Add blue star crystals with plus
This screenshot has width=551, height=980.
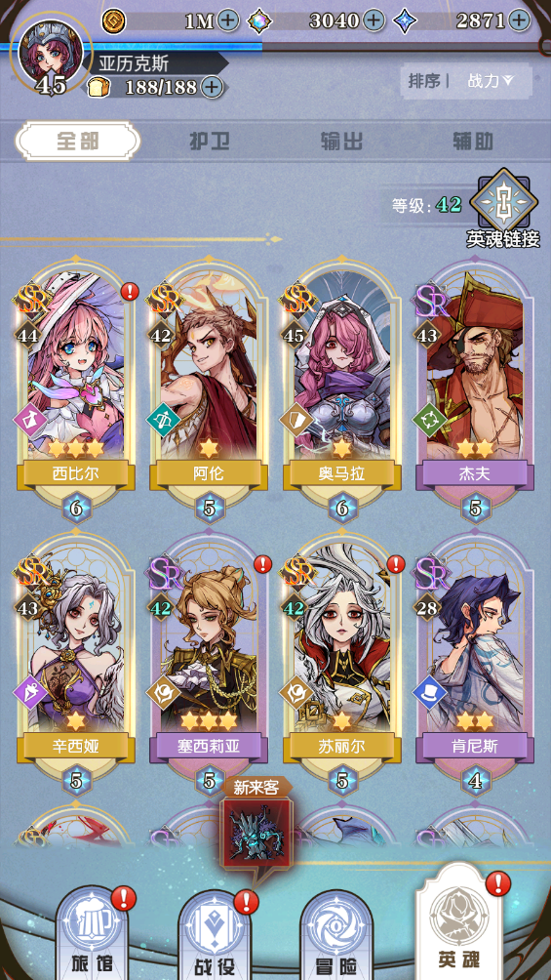pos(519,20)
